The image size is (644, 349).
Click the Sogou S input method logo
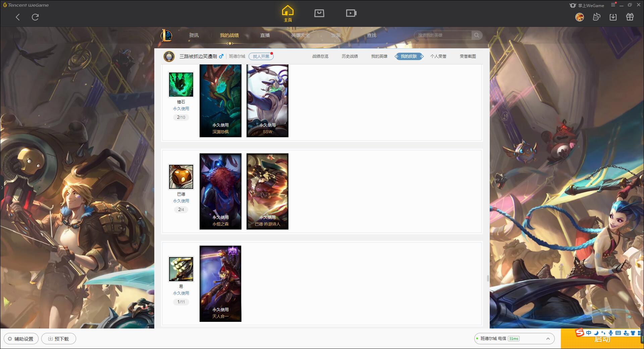coord(580,333)
